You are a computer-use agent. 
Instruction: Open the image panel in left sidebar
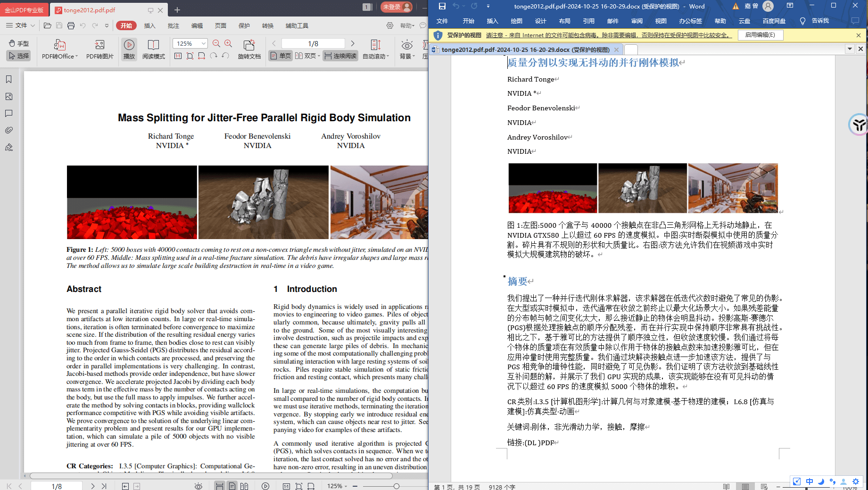click(x=8, y=96)
